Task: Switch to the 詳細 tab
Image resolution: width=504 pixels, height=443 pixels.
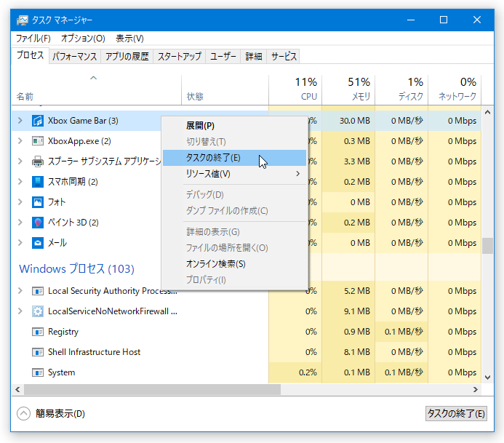Action: click(x=254, y=57)
